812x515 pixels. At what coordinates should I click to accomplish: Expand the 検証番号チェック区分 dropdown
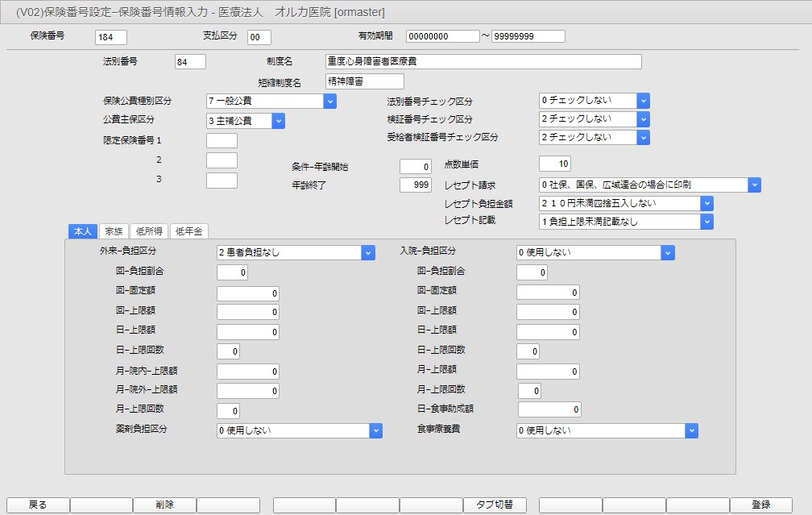pos(643,119)
